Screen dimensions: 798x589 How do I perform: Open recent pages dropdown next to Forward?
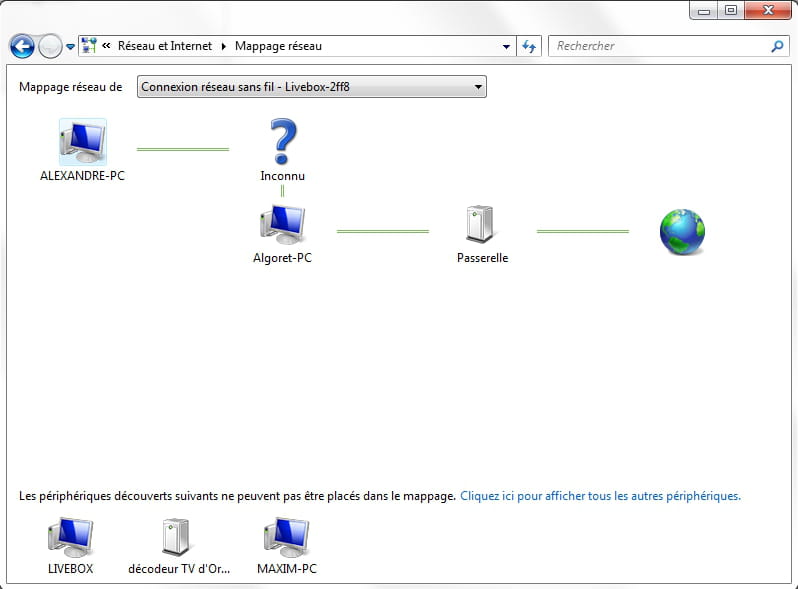[70, 46]
